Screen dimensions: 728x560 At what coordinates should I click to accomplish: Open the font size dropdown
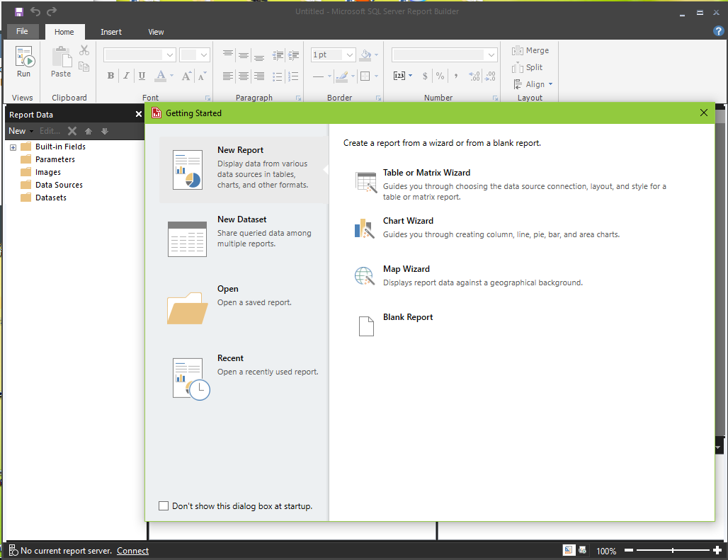click(x=204, y=55)
